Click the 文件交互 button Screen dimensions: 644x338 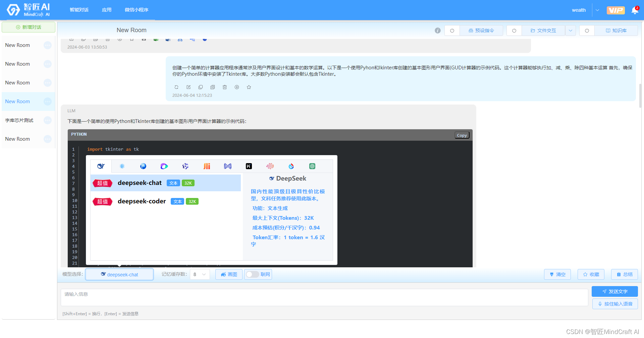coord(543,30)
